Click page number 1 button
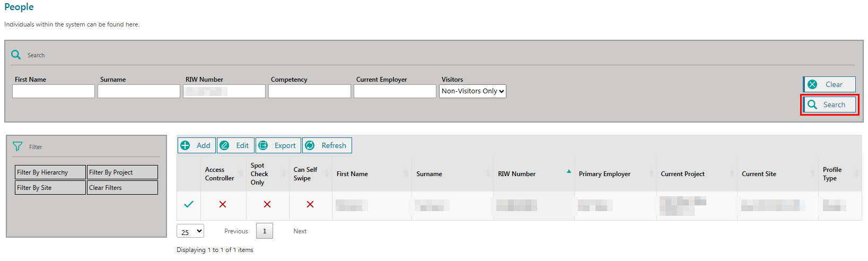This screenshot has width=868, height=261. click(x=265, y=231)
